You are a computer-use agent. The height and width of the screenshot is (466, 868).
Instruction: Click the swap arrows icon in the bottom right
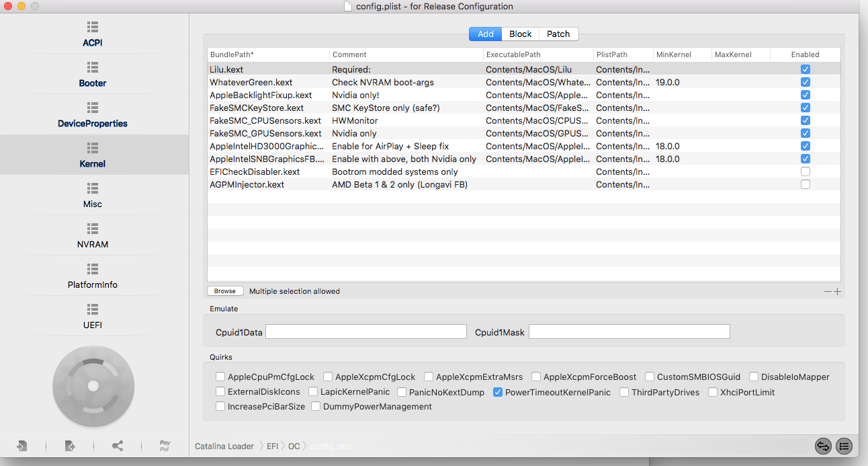coord(823,446)
